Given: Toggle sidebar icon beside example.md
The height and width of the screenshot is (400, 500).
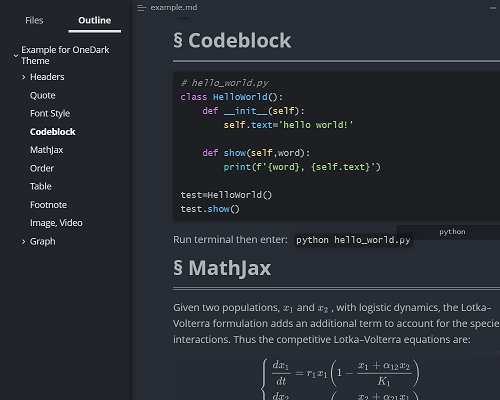Looking at the screenshot, I should pos(142,8).
